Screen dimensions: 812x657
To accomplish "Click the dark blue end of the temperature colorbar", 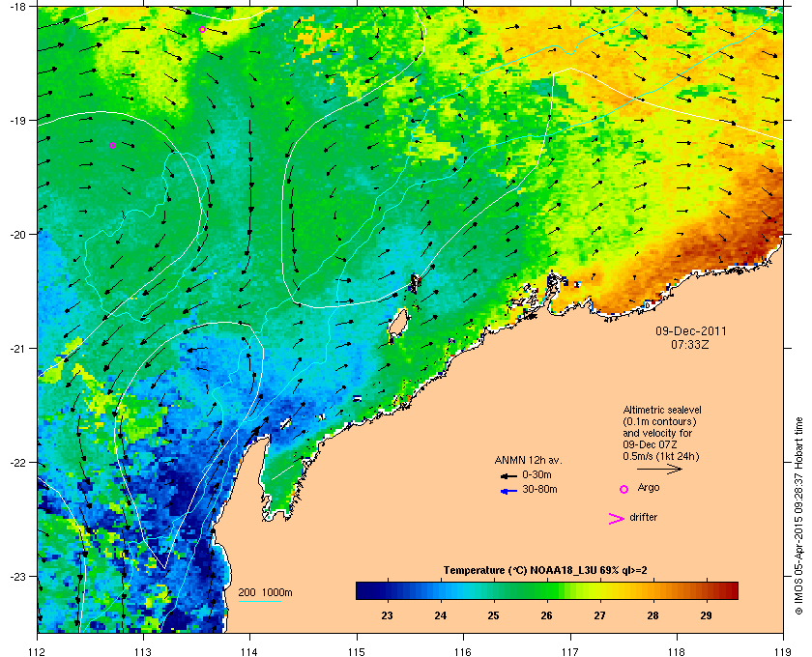I will (362, 590).
